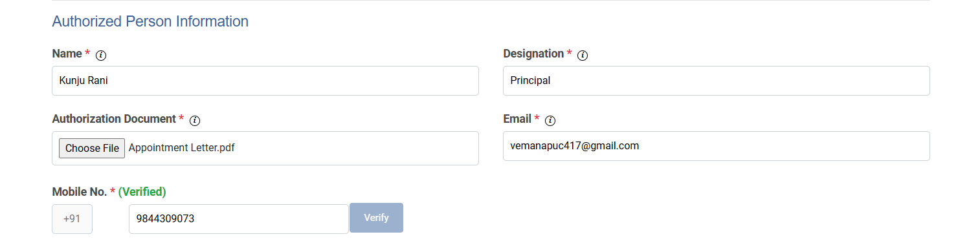This screenshot has height=241, width=980.
Task: Focus the mobile number field 9844309073
Action: (x=239, y=219)
